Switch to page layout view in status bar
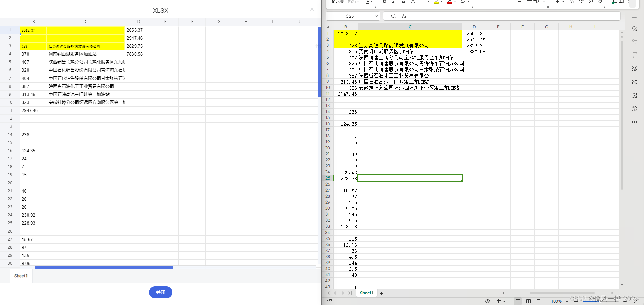 pos(528,301)
